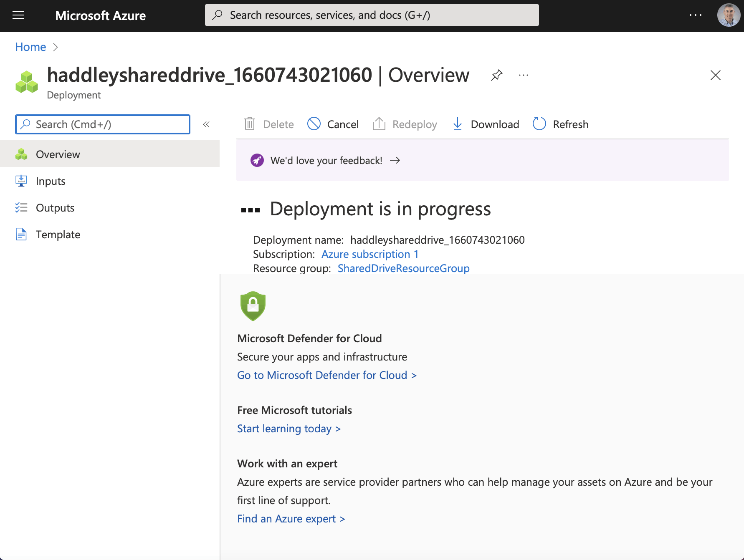This screenshot has height=560, width=744.
Task: Open the feedback banner arrow
Action: [395, 161]
